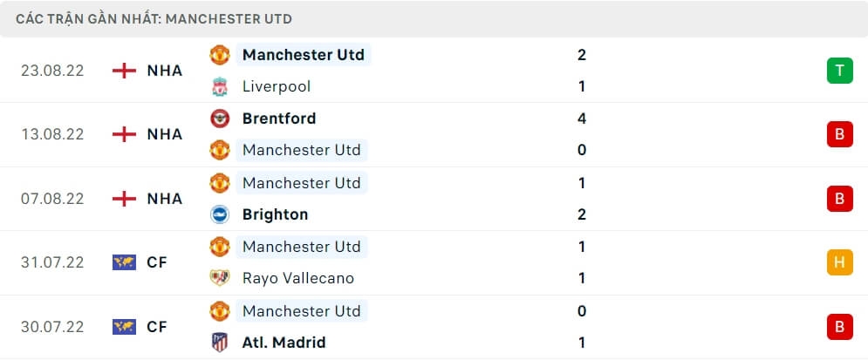
Task: Click red B badge for Brentford match
Action: (x=839, y=134)
